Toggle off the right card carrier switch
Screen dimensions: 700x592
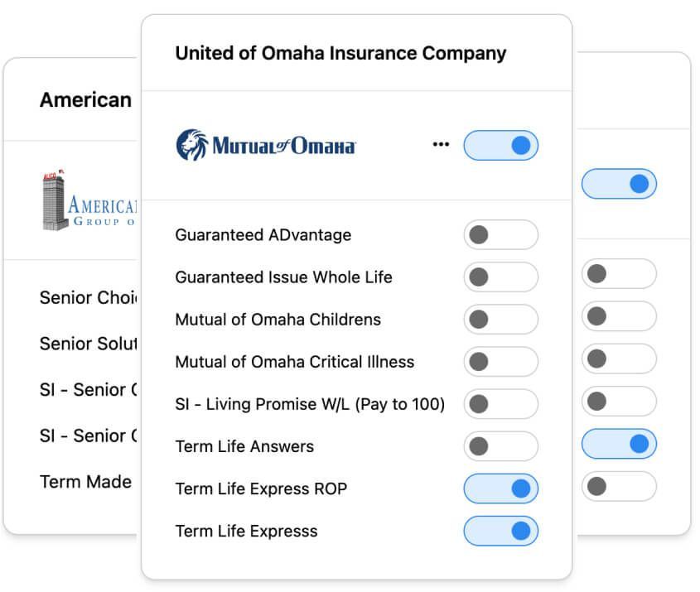pos(619,184)
